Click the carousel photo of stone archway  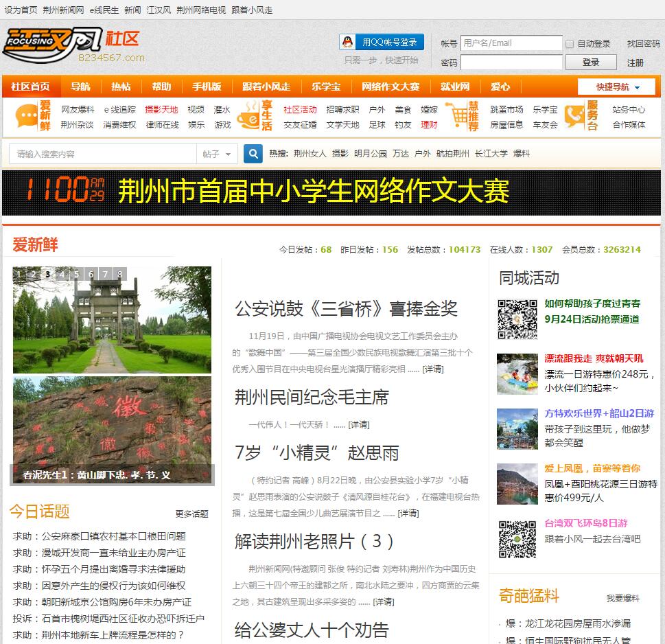pyautogui.click(x=112, y=320)
